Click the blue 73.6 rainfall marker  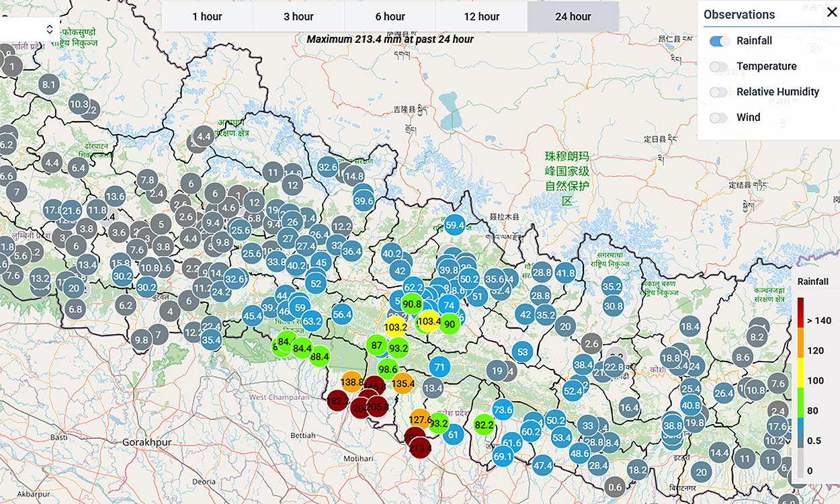[x=503, y=410]
